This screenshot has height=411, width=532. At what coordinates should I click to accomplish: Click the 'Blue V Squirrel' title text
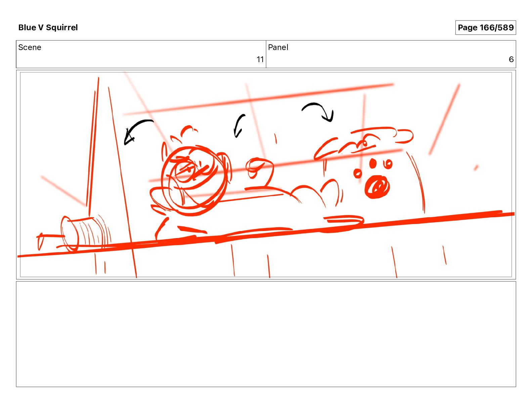pyautogui.click(x=48, y=28)
